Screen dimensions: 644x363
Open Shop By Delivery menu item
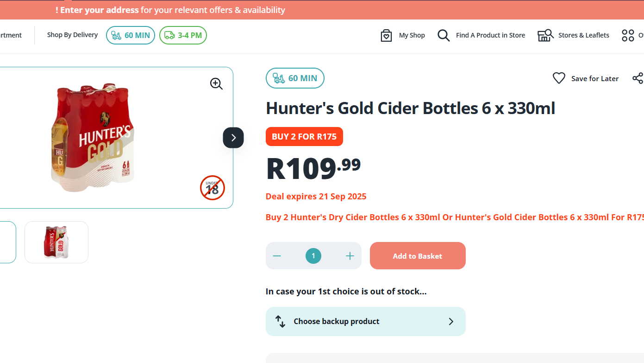(72, 35)
